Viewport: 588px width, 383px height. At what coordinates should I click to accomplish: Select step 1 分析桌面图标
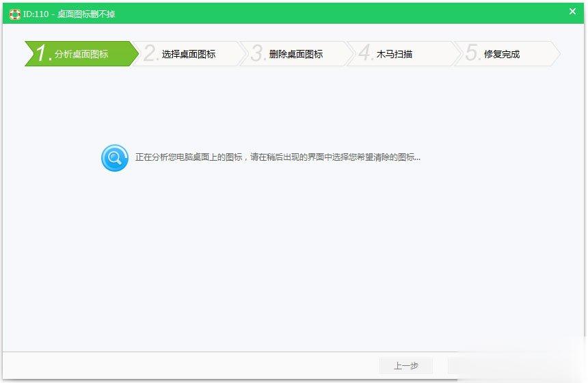click(x=81, y=53)
